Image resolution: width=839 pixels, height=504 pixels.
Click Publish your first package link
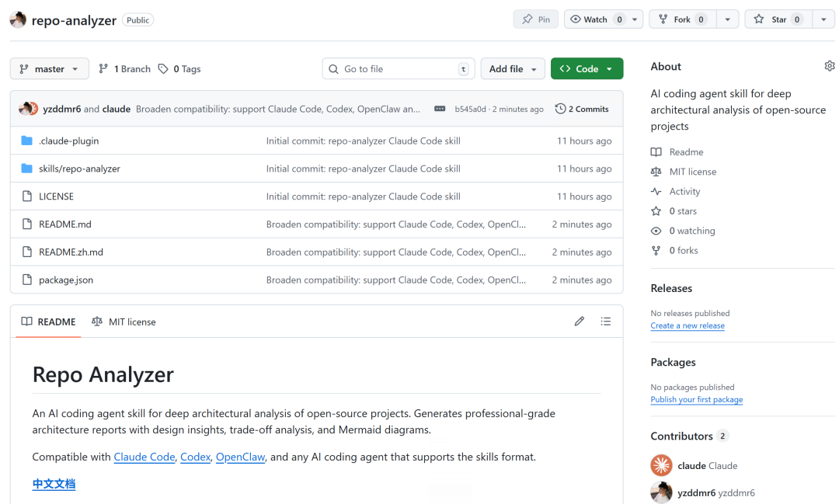697,399
